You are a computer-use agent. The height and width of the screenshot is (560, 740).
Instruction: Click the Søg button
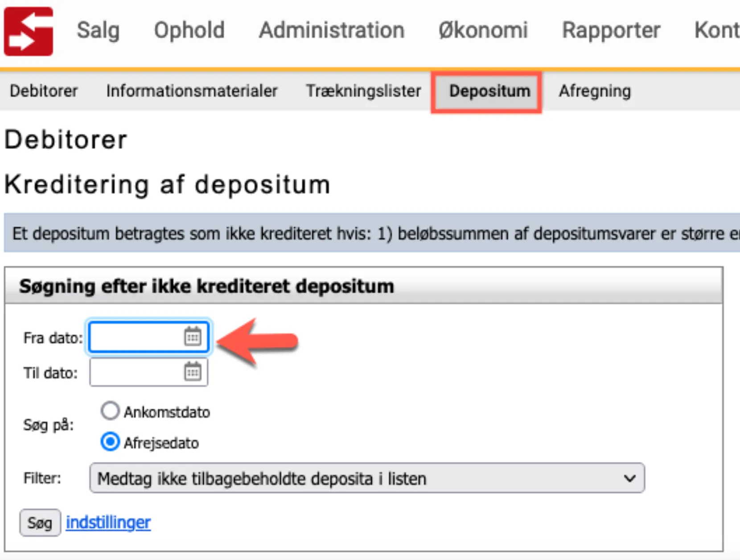[x=40, y=522]
